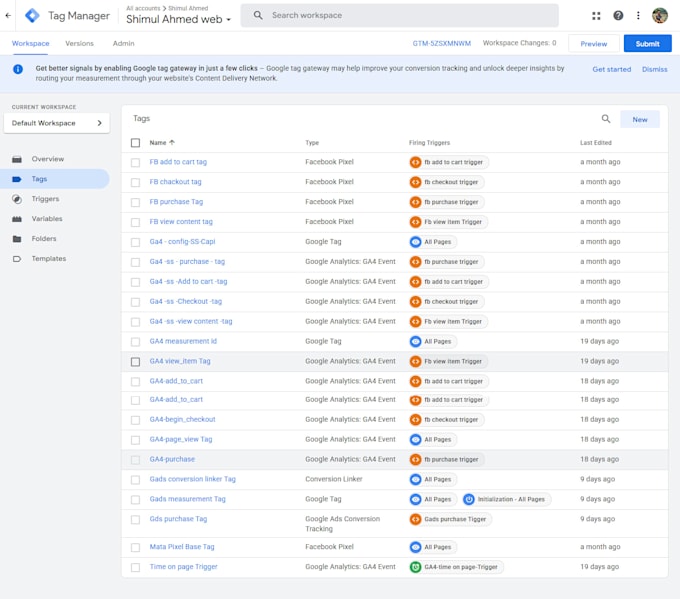The height and width of the screenshot is (599, 680).
Task: Click All Pages trigger icon in Ga4 - config-SS-Capi row
Action: pyautogui.click(x=415, y=242)
